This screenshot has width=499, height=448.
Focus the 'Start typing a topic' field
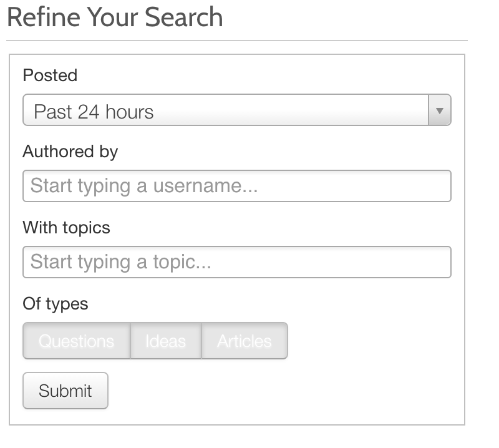[x=236, y=262]
